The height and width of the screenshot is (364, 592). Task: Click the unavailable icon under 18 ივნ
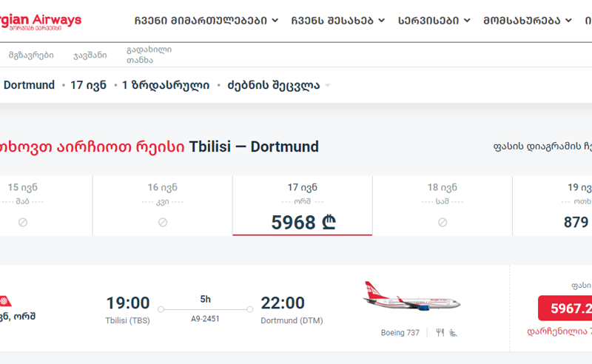pyautogui.click(x=443, y=223)
